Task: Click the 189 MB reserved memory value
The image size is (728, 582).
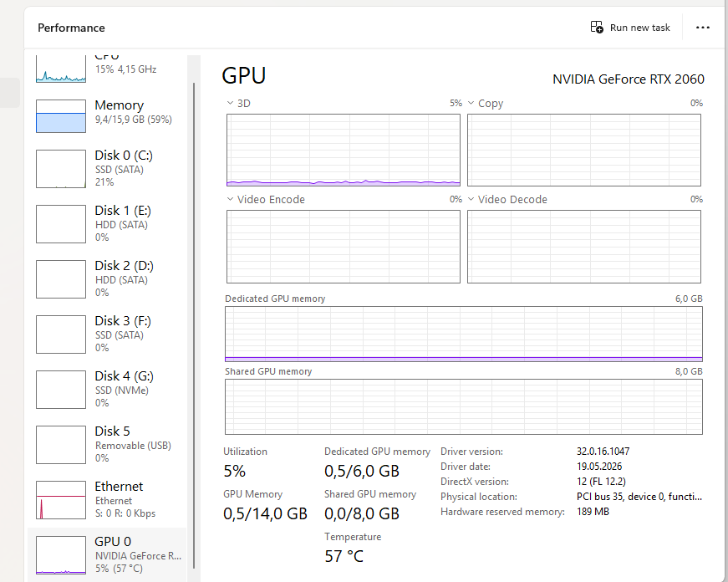Action: click(593, 512)
